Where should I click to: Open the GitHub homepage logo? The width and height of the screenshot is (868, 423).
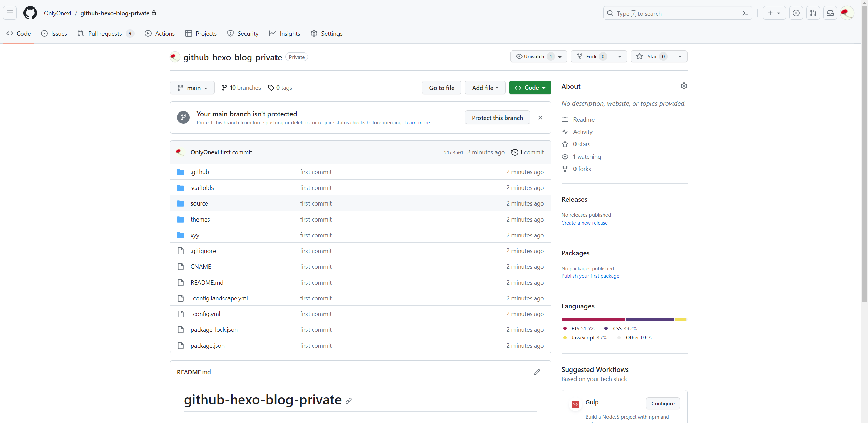(x=30, y=13)
